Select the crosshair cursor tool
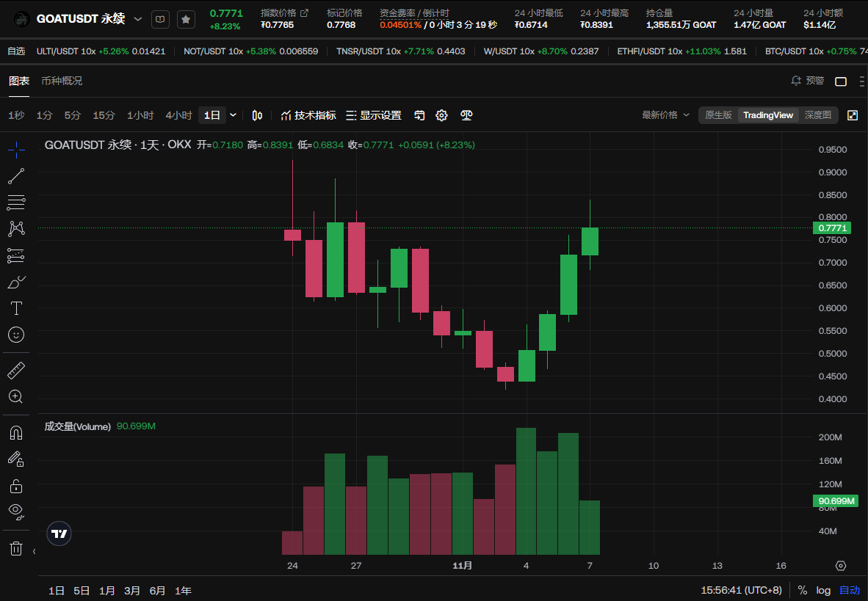The width and height of the screenshot is (868, 601). pyautogui.click(x=16, y=150)
